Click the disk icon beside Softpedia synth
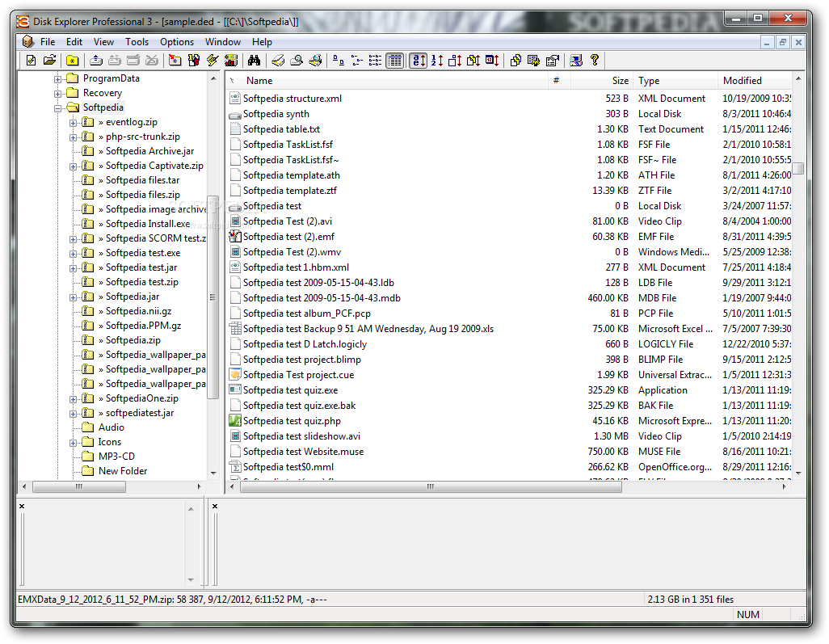The image size is (829, 644). pyautogui.click(x=235, y=114)
